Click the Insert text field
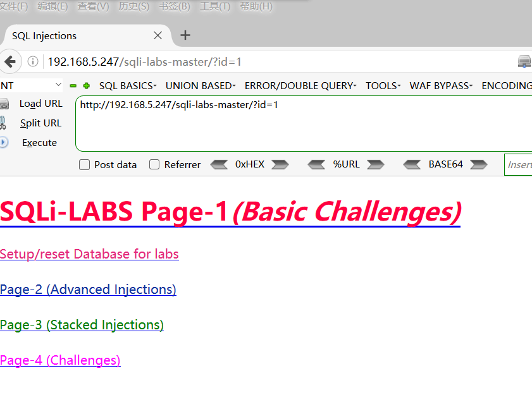Image resolution: width=532 pixels, height=402 pixels. click(x=518, y=165)
